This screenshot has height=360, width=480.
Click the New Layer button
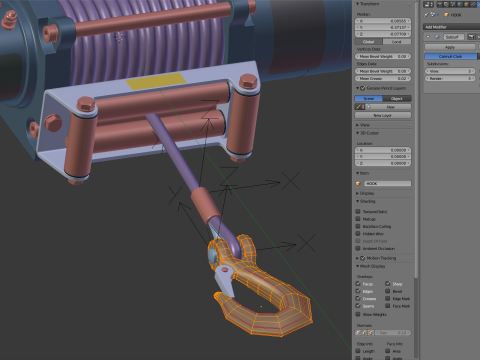click(x=383, y=115)
